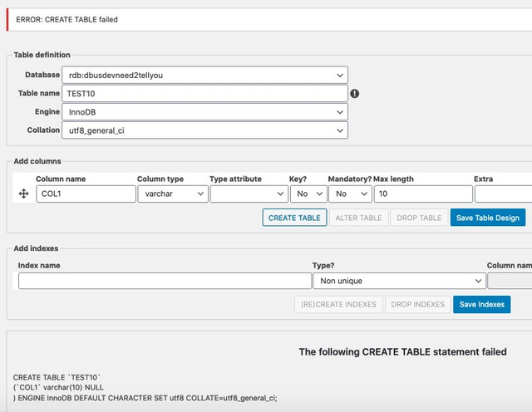Click the DROP TABLE button
This screenshot has height=412, width=532.
click(419, 218)
